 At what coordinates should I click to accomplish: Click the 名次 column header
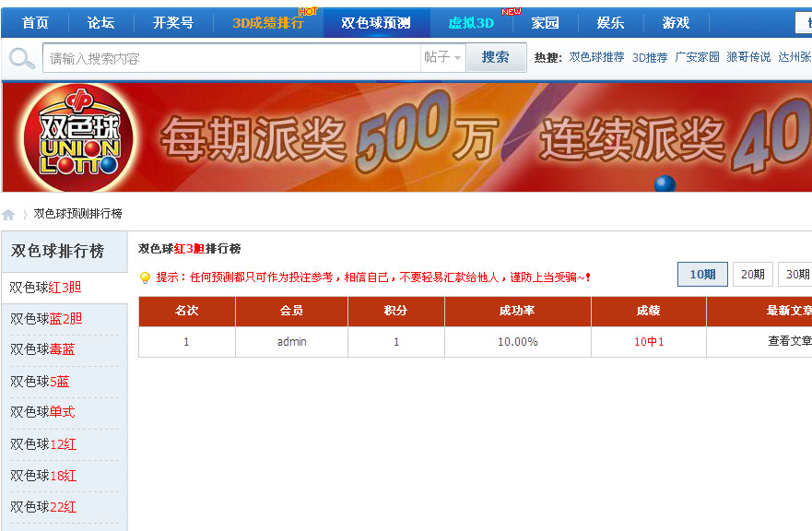click(x=187, y=311)
